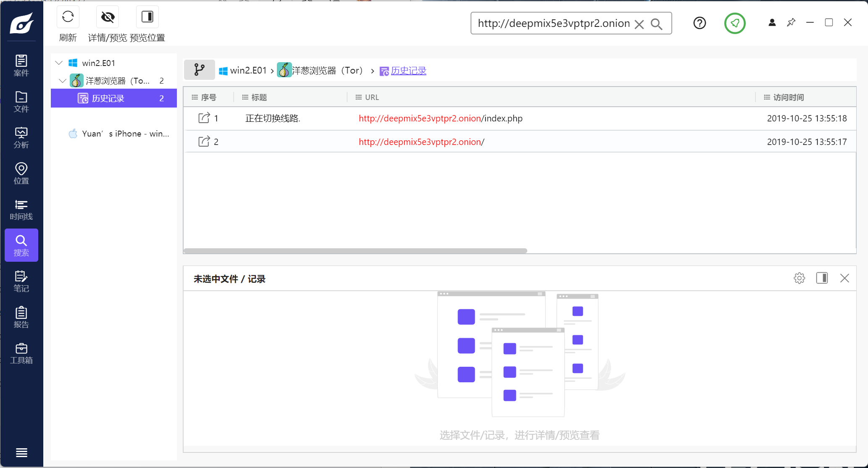Open the 案件 (Cases) sidebar section
Screen dimensions: 868x468
click(x=21, y=65)
